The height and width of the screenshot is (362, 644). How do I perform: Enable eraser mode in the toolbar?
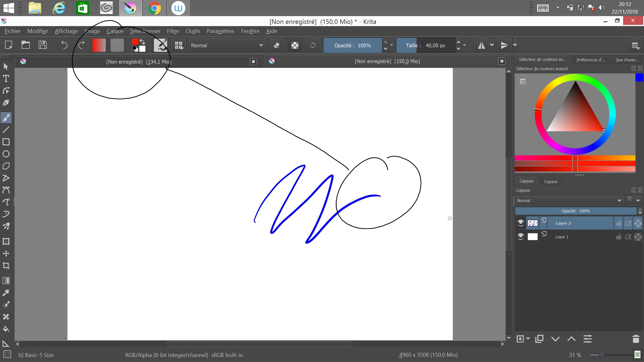point(276,45)
